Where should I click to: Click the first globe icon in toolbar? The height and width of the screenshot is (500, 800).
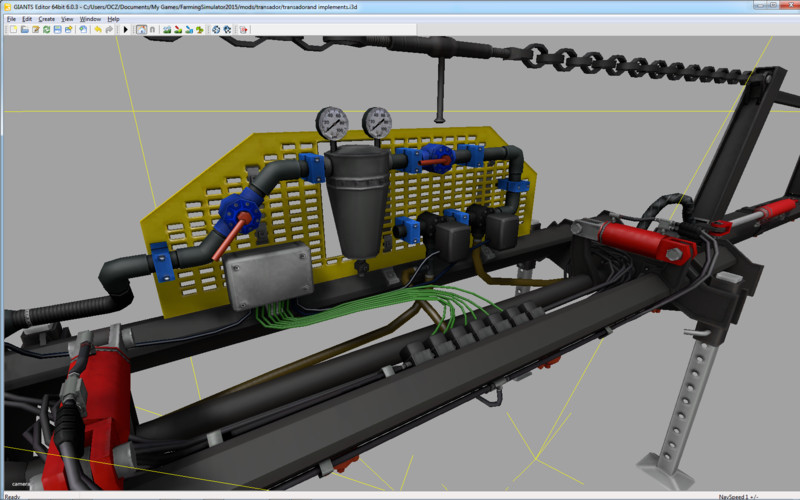(x=216, y=30)
